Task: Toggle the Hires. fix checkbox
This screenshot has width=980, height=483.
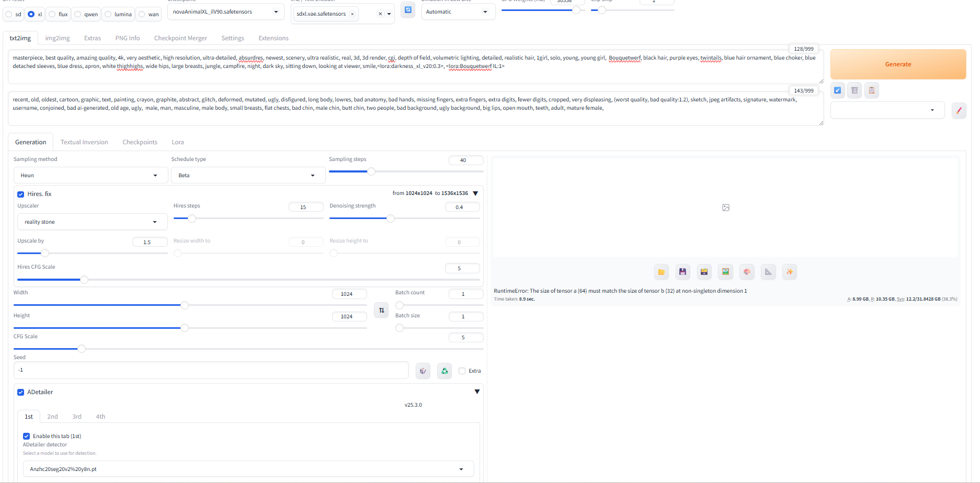Action: pos(21,194)
